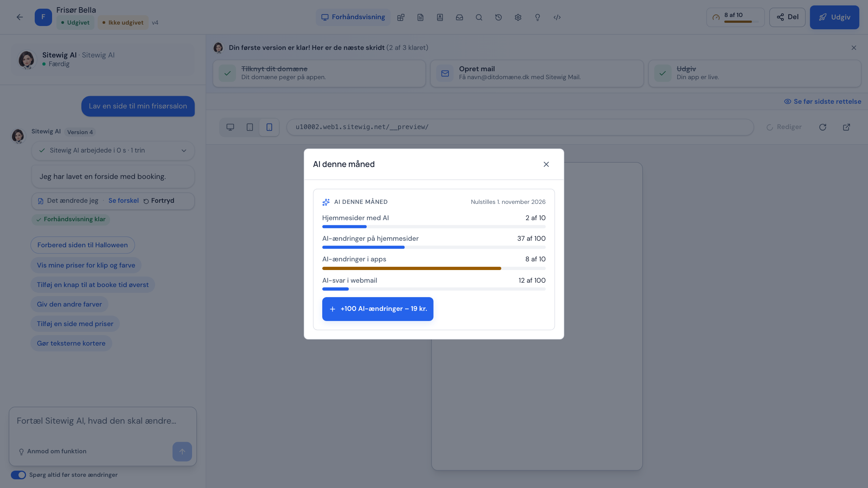868x488 pixels.
Task: Open the inbox tray icon in toolbar
Action: click(x=459, y=17)
